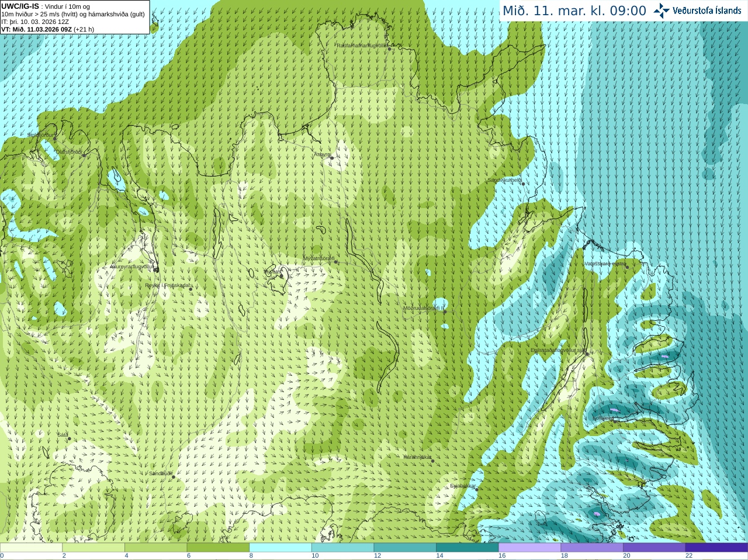The height and width of the screenshot is (560, 748).
Task: Select the 4–6 m/s legend color
Action: tap(155, 548)
